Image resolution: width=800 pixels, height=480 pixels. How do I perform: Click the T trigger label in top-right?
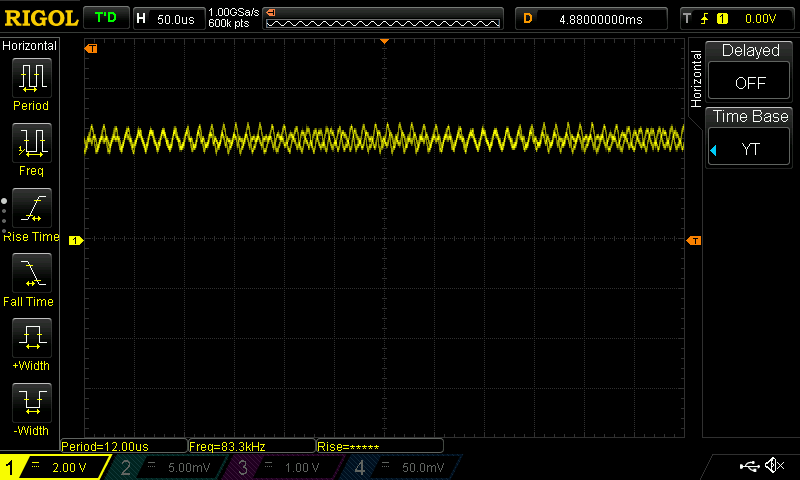pyautogui.click(x=687, y=19)
